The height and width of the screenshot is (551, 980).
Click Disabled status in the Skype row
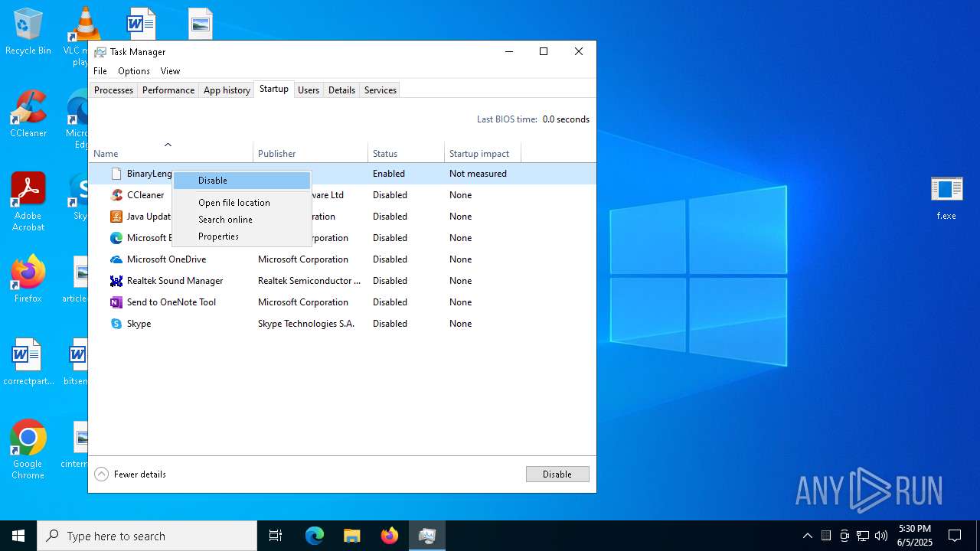[390, 324]
